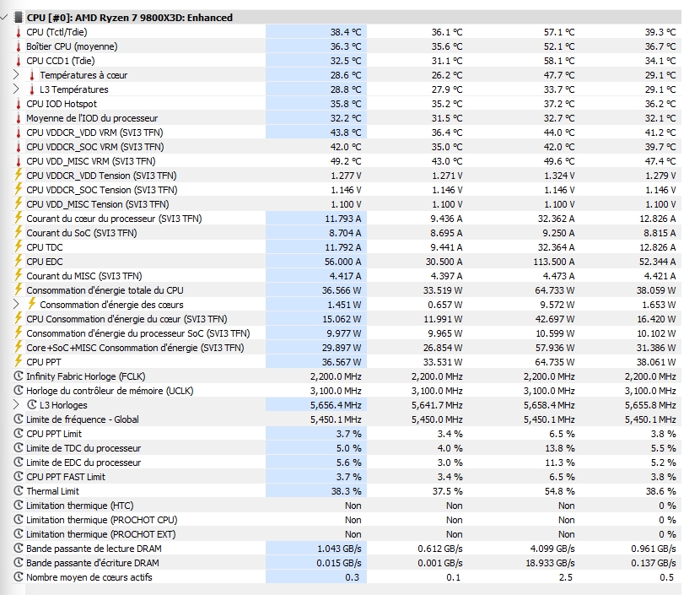Viewport: 700px width, 595px height.
Task: Click lightning icon of Courant du MISC
Action: pos(19,275)
